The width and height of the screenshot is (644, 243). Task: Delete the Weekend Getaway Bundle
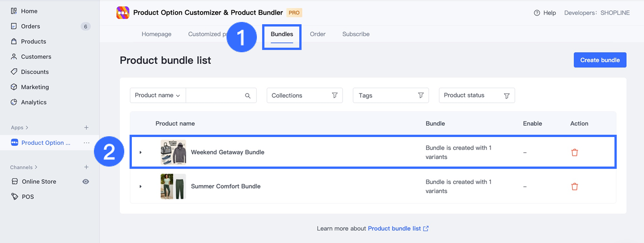(574, 153)
